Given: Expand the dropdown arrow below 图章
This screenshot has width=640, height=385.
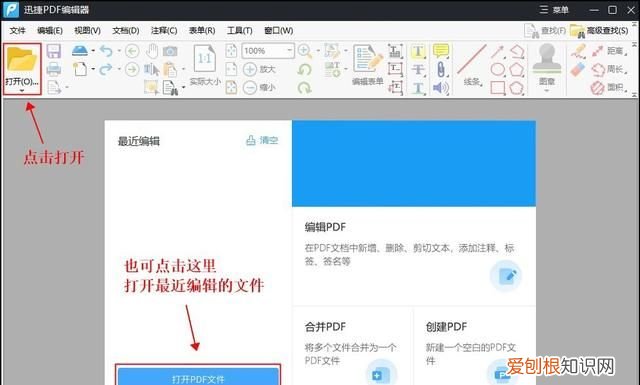Looking at the screenshot, I should [547, 90].
